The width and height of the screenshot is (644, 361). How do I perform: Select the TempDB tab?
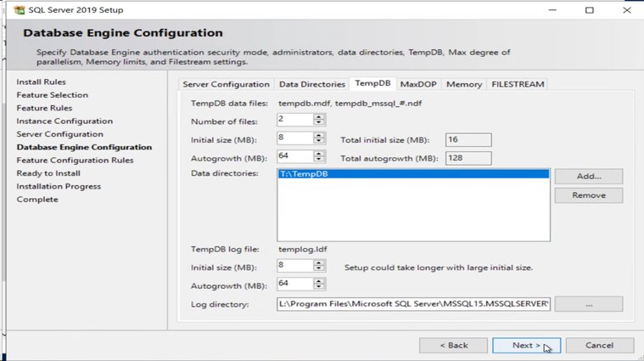pyautogui.click(x=372, y=83)
